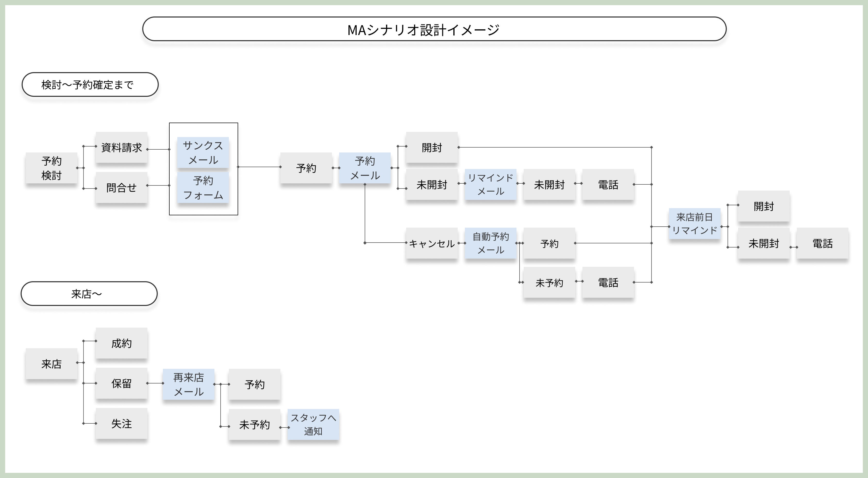The image size is (868, 478).
Task: Click the 問合せ node
Action: tap(121, 187)
